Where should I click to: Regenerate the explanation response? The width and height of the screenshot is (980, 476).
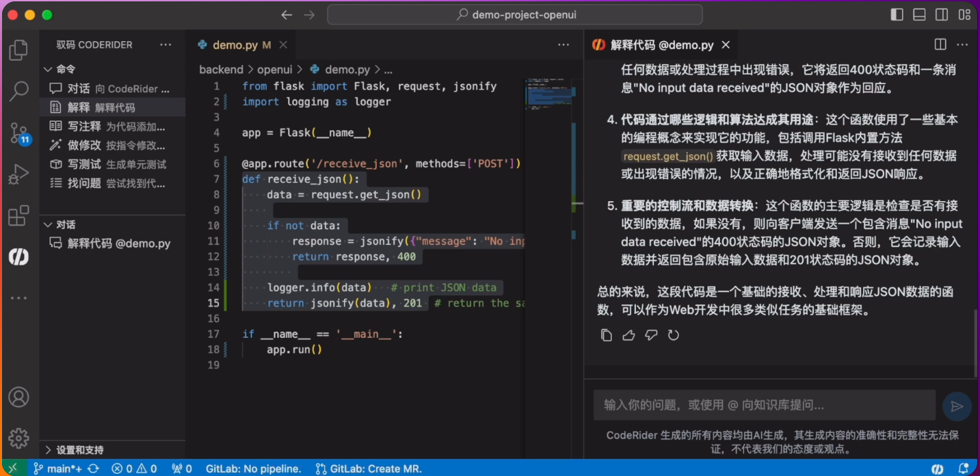pyautogui.click(x=674, y=335)
